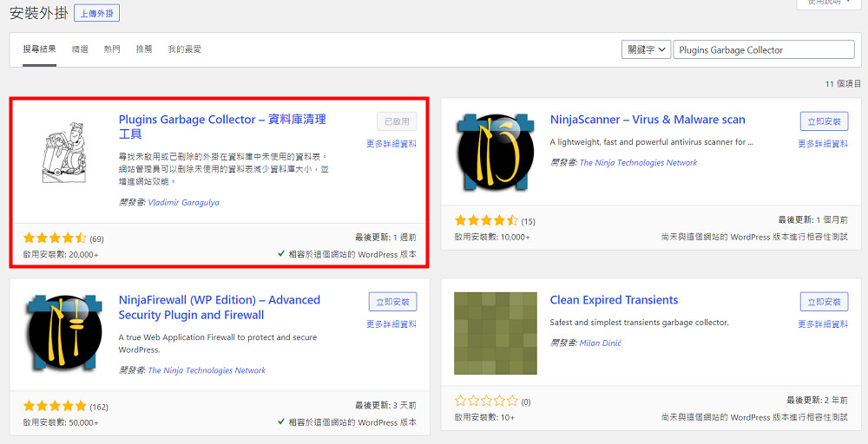This screenshot has width=868, height=444.
Task: Click the disabled 已啟用 button
Action: click(397, 121)
